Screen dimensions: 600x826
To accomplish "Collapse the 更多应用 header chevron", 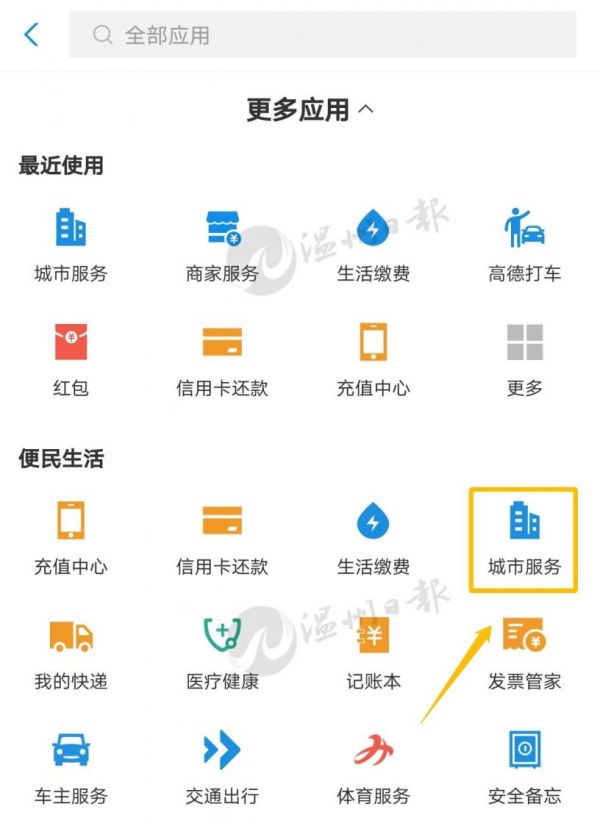I will tap(366, 110).
